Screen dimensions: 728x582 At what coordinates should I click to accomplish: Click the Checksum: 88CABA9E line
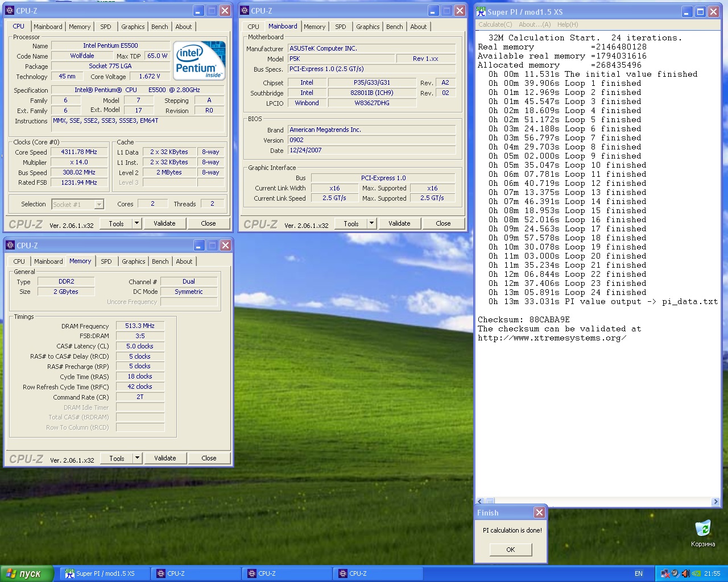523,319
